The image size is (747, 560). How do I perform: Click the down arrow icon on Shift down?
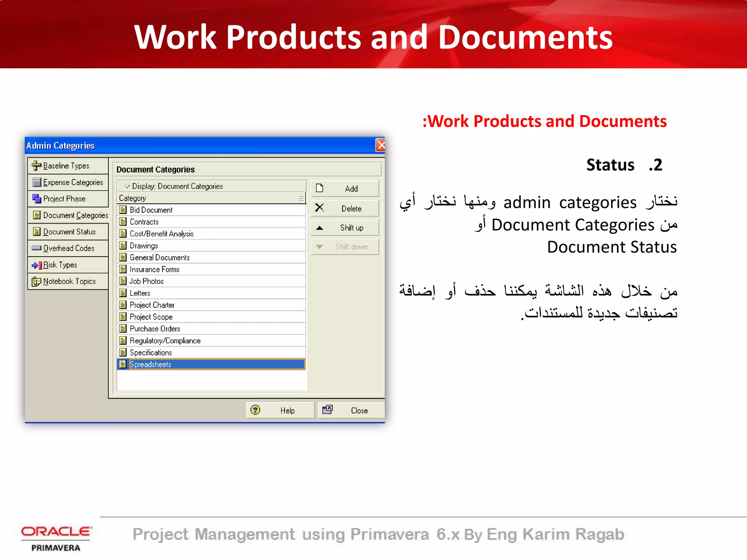pos(320,247)
